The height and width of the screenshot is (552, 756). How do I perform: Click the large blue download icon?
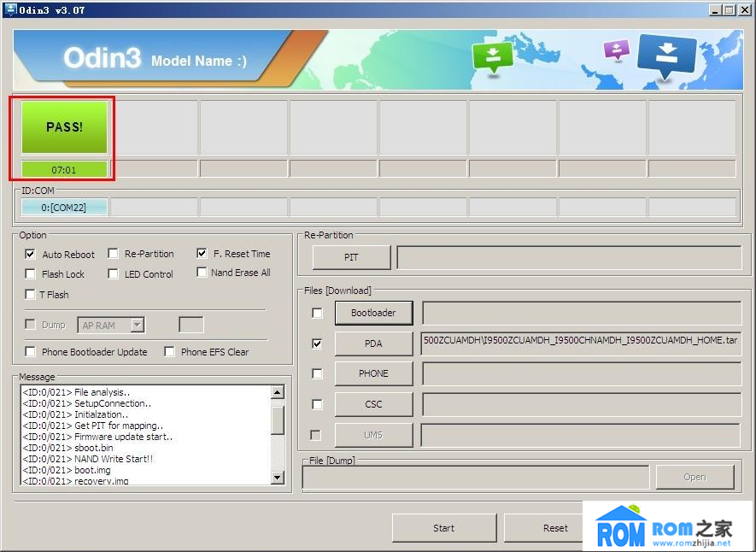(x=667, y=56)
